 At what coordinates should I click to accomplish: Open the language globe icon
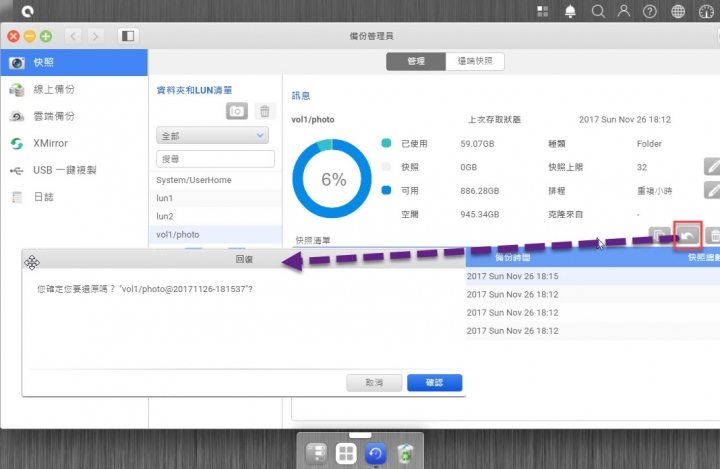pyautogui.click(x=678, y=11)
